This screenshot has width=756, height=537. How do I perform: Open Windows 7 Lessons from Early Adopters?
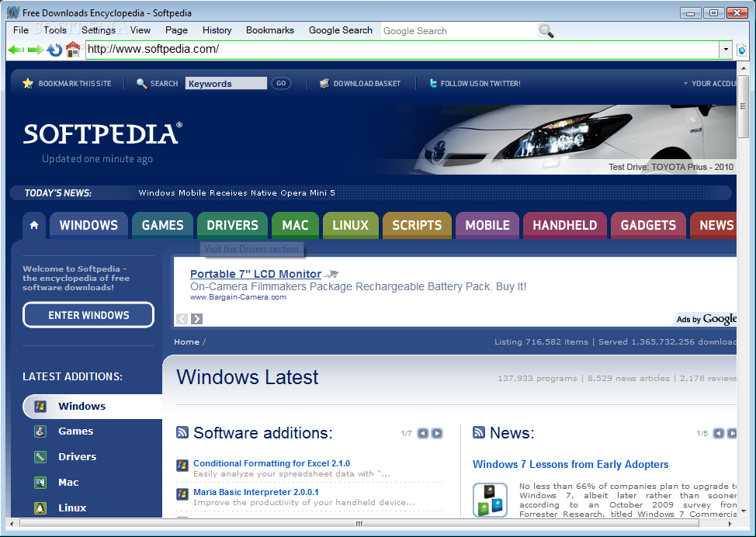570,464
